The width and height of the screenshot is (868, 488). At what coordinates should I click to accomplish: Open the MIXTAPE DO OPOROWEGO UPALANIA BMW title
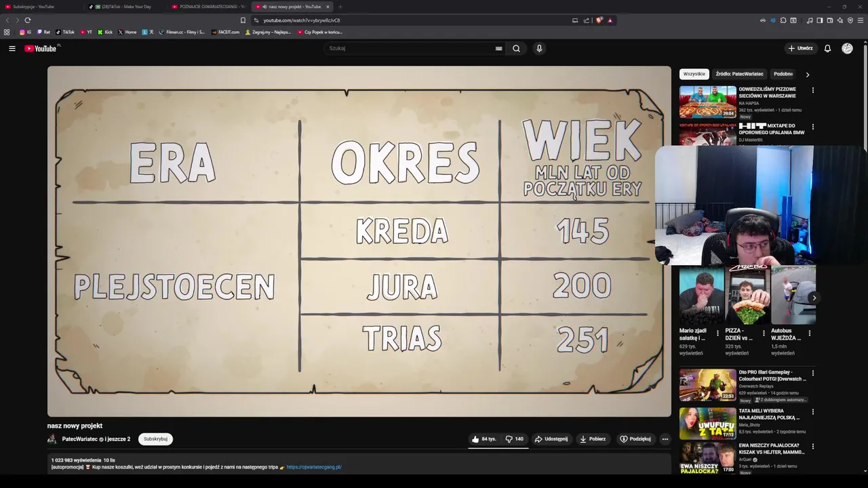click(x=772, y=129)
